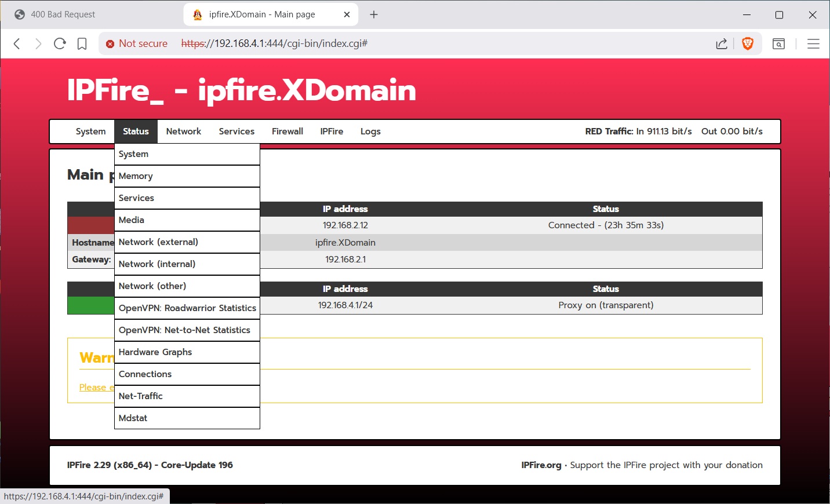830x504 pixels.
Task: Click the Brave Shields lion icon
Action: (748, 43)
